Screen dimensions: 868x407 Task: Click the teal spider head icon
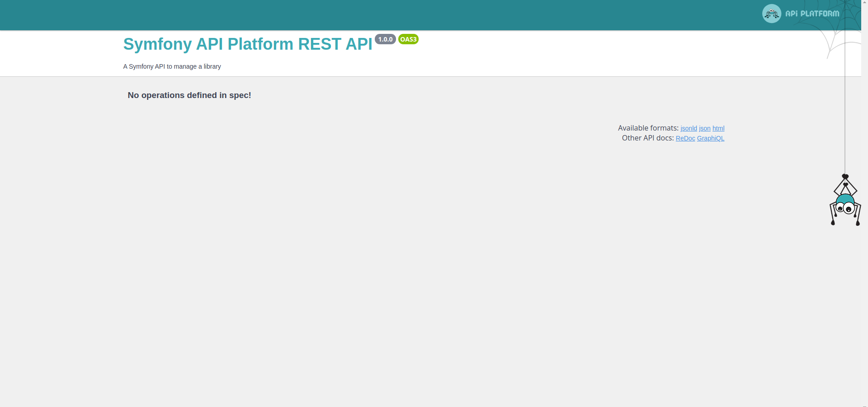pos(844,199)
